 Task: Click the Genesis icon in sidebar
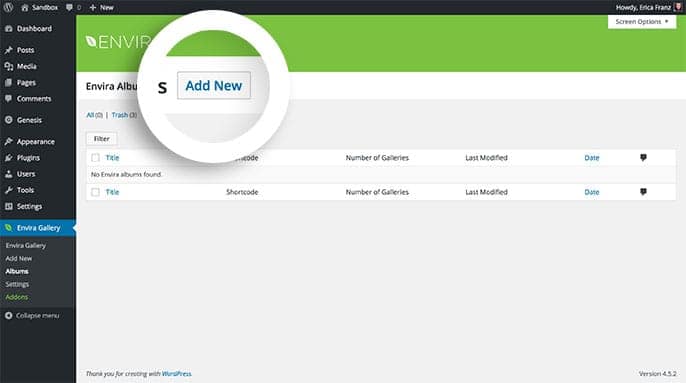8,119
